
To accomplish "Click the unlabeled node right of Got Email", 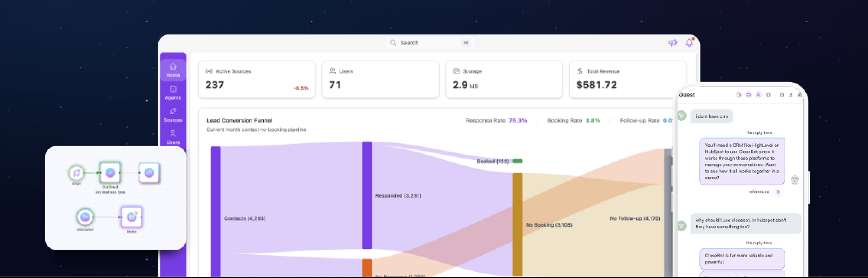I will [149, 173].
